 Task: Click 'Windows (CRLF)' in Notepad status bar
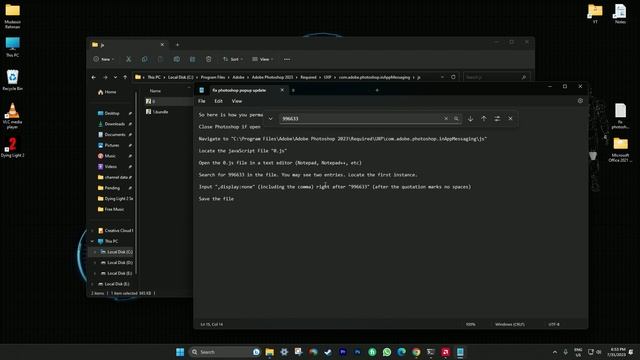509,324
